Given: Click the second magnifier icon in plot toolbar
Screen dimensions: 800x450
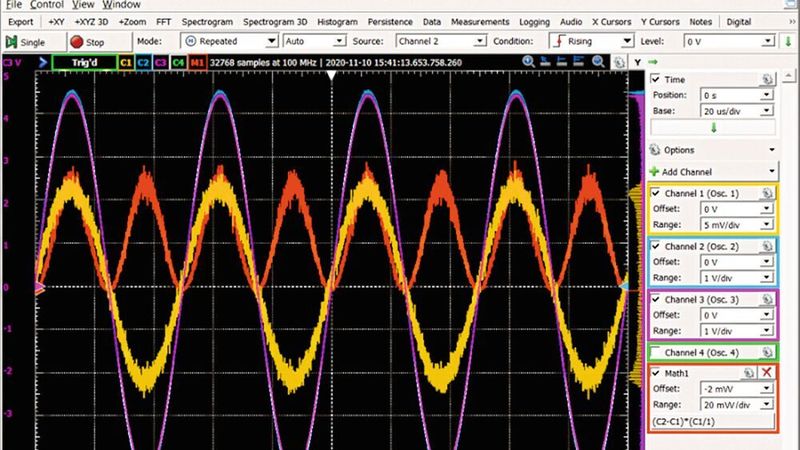Looking at the screenshot, I should click(598, 62).
